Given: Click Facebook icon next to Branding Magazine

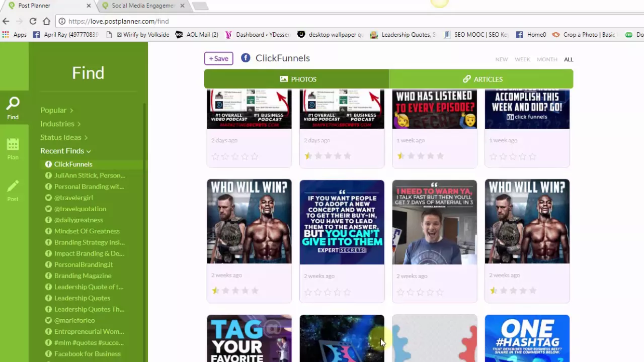Looking at the screenshot, I should coord(48,276).
